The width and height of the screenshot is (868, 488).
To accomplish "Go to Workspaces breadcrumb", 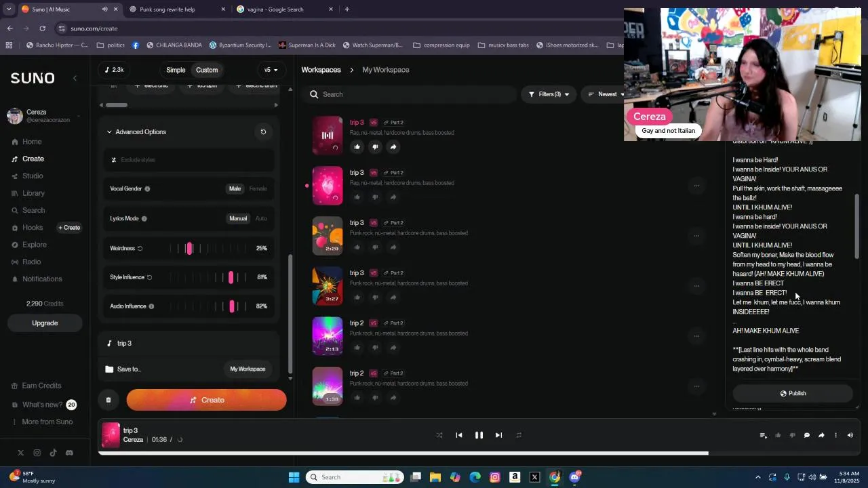I will (x=321, y=70).
